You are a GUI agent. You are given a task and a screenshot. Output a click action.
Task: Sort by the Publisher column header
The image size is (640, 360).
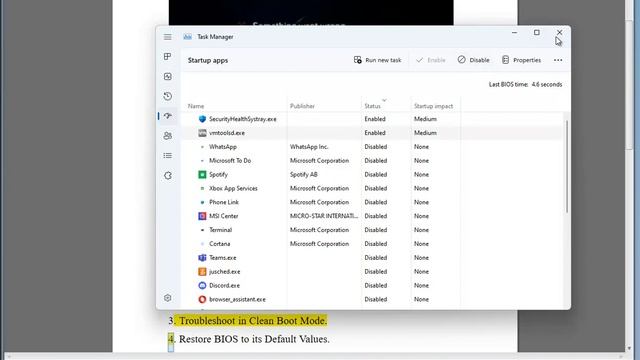coord(302,106)
